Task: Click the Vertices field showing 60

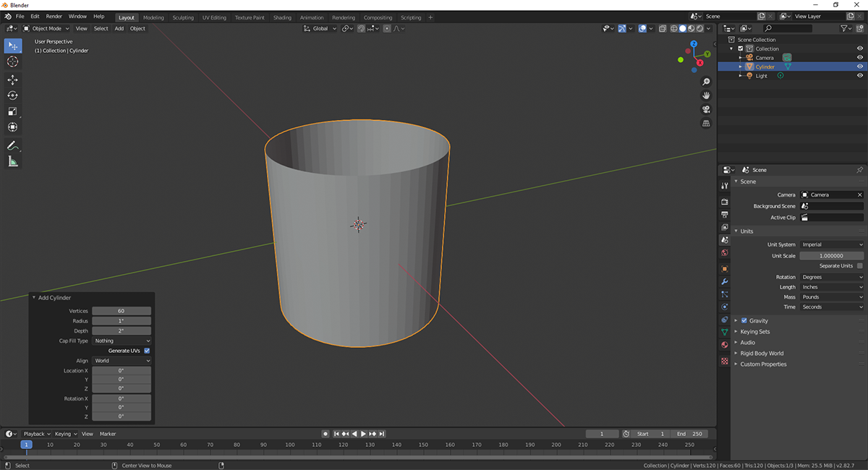Action: pos(122,311)
